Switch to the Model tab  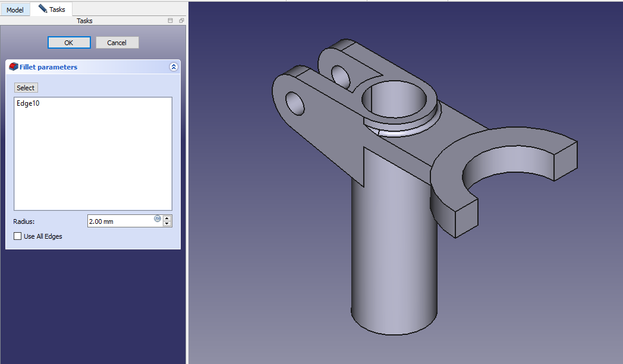tap(15, 10)
